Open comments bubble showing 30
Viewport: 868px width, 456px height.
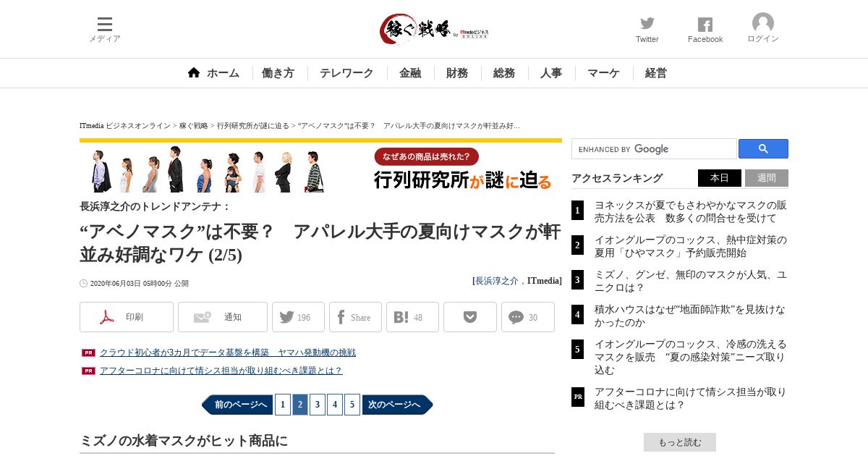(528, 317)
